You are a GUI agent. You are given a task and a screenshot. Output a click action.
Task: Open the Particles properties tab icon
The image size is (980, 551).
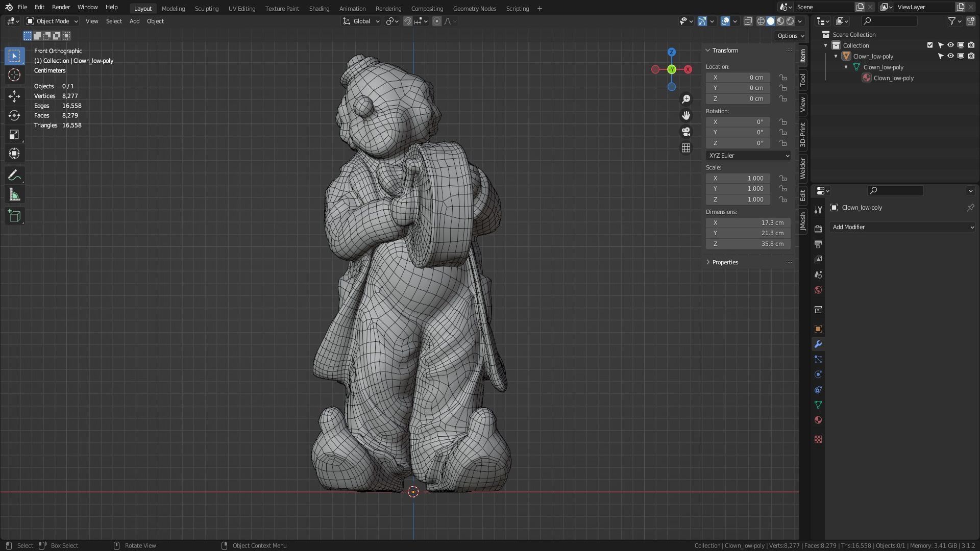point(818,359)
